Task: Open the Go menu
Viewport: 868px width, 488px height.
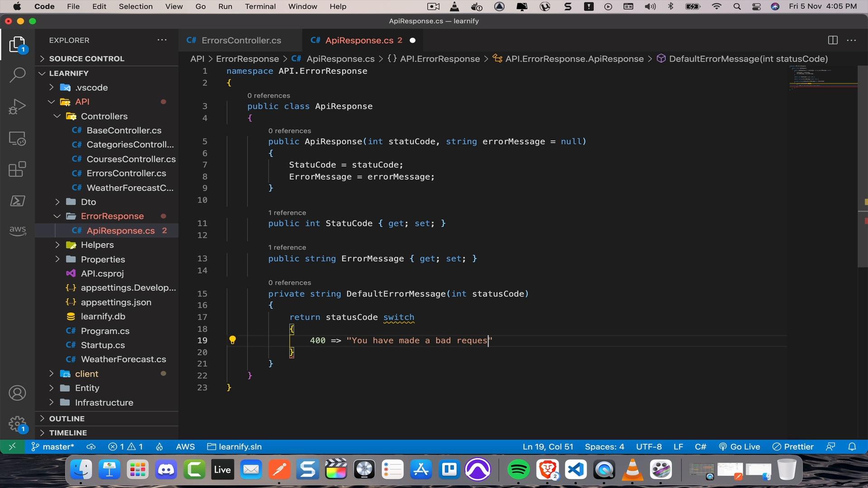Action: tap(201, 6)
